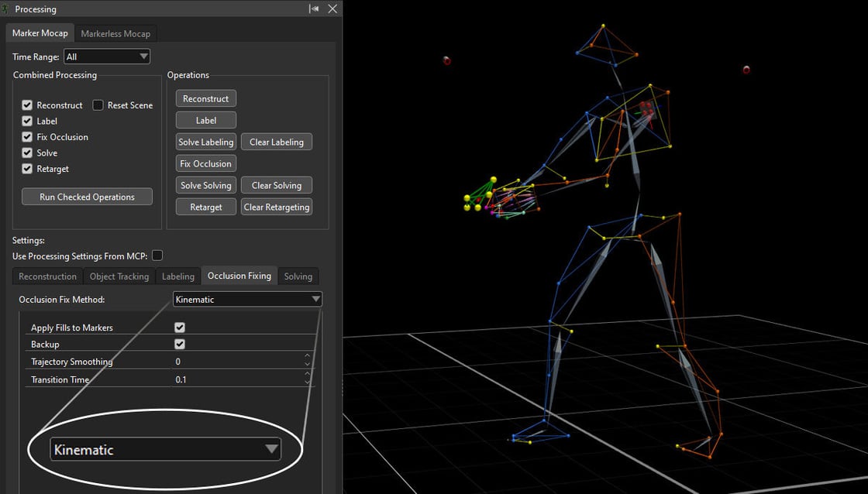The image size is (868, 494).
Task: Toggle the Solve checkbox
Action: click(27, 153)
